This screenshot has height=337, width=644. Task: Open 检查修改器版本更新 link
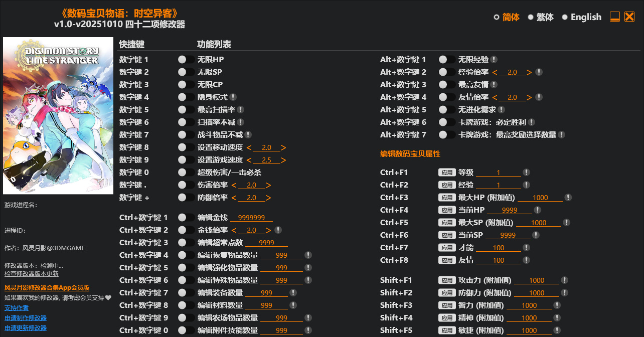tap(31, 274)
